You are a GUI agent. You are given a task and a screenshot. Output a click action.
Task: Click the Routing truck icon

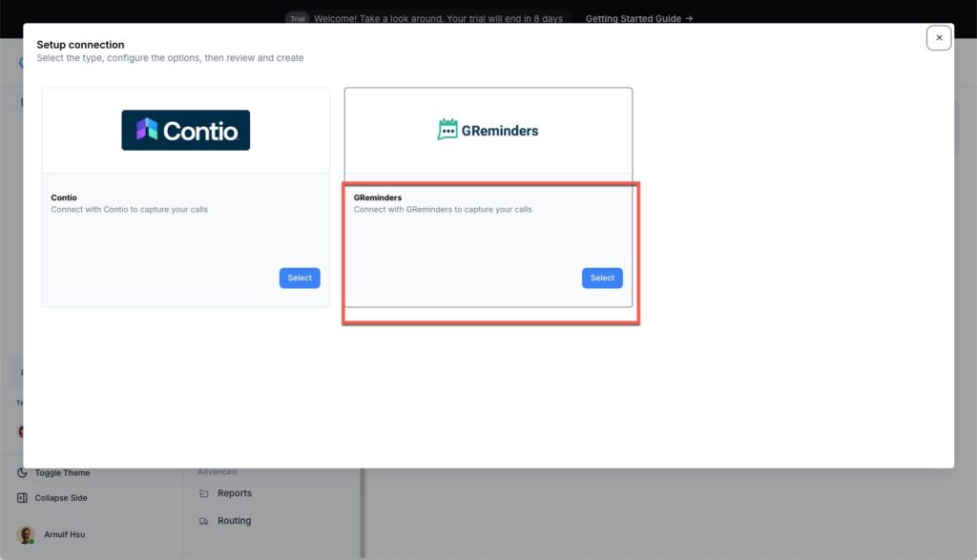[x=203, y=522]
